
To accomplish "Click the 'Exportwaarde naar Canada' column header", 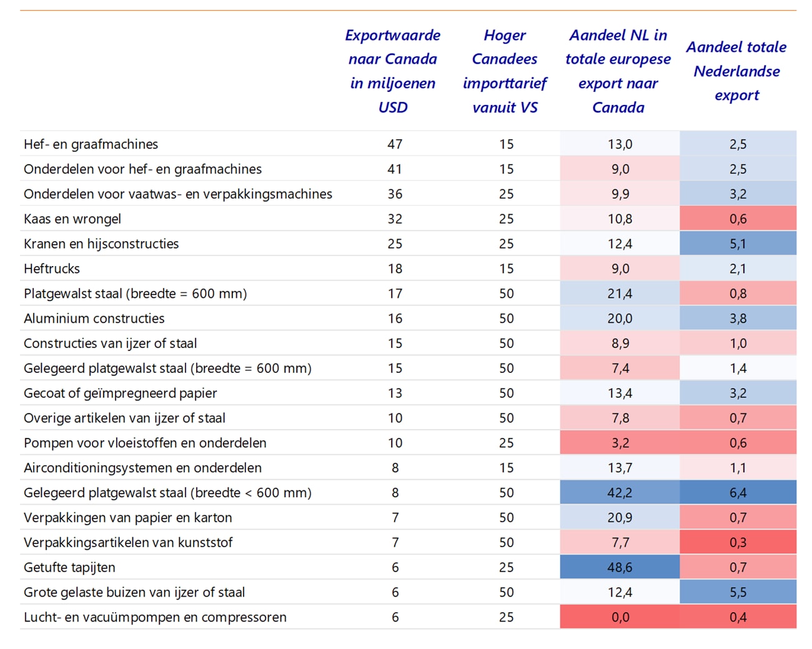I will [392, 71].
